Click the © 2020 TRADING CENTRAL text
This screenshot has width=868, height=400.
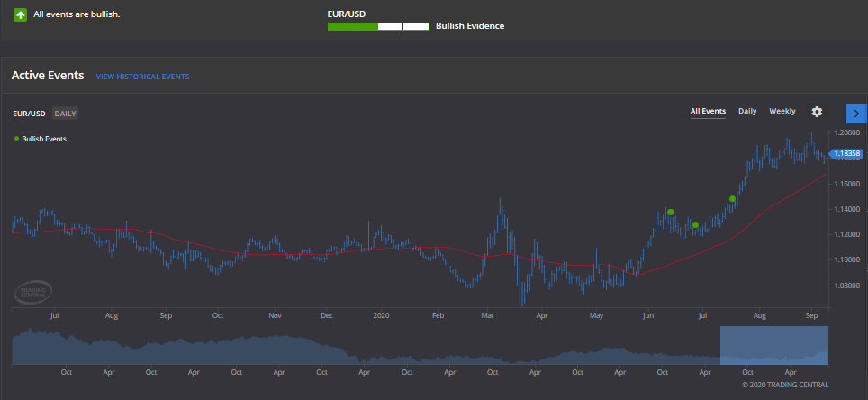(785, 385)
